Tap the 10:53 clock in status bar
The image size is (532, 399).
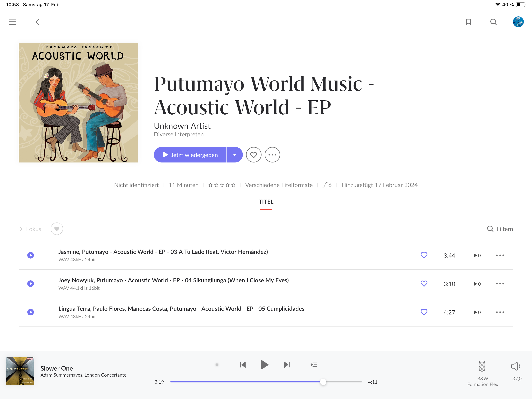coord(12,4)
